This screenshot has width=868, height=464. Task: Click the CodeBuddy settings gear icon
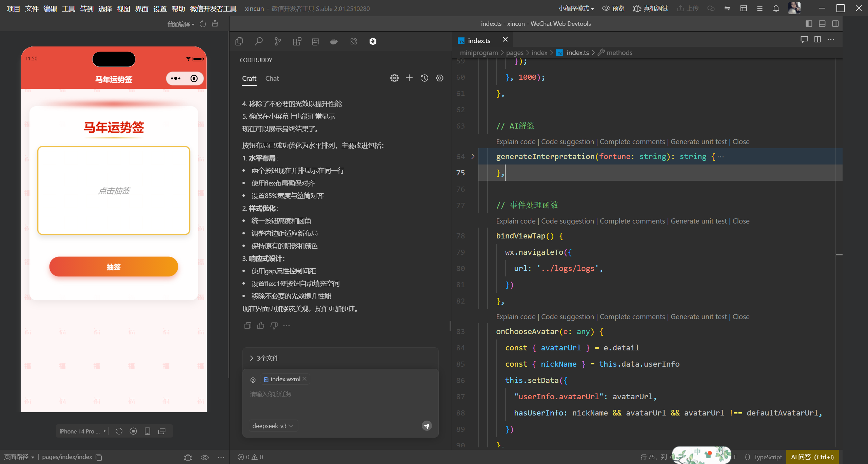[x=394, y=78]
